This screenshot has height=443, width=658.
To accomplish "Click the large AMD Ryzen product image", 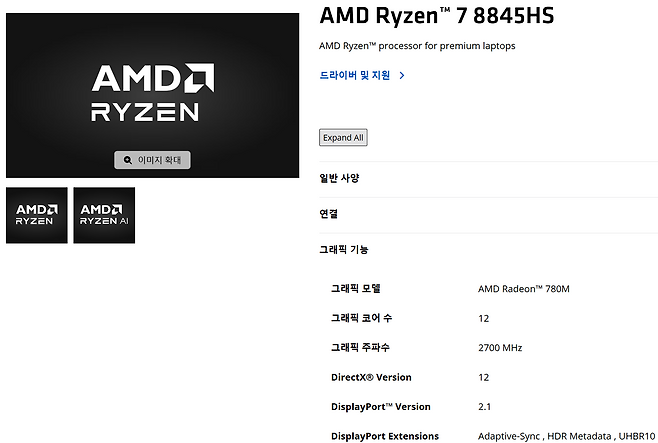I will click(x=152, y=95).
